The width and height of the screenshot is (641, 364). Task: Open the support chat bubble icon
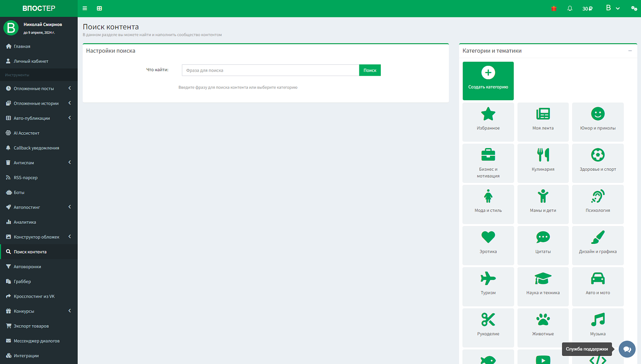[x=627, y=349]
